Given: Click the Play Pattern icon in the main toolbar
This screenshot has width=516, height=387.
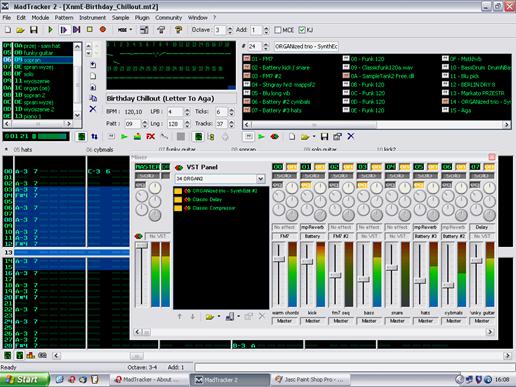Looking at the screenshot, I should (x=63, y=30).
